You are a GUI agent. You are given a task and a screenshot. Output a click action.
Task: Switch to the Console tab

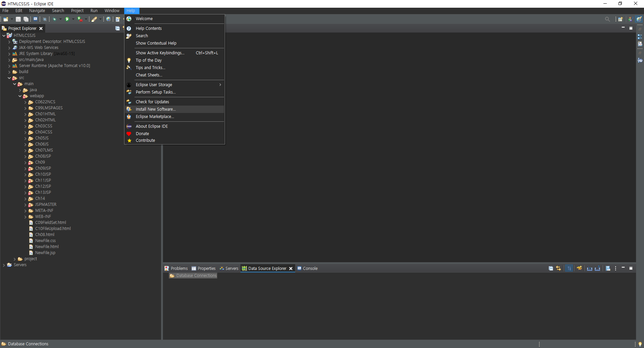tap(307, 269)
